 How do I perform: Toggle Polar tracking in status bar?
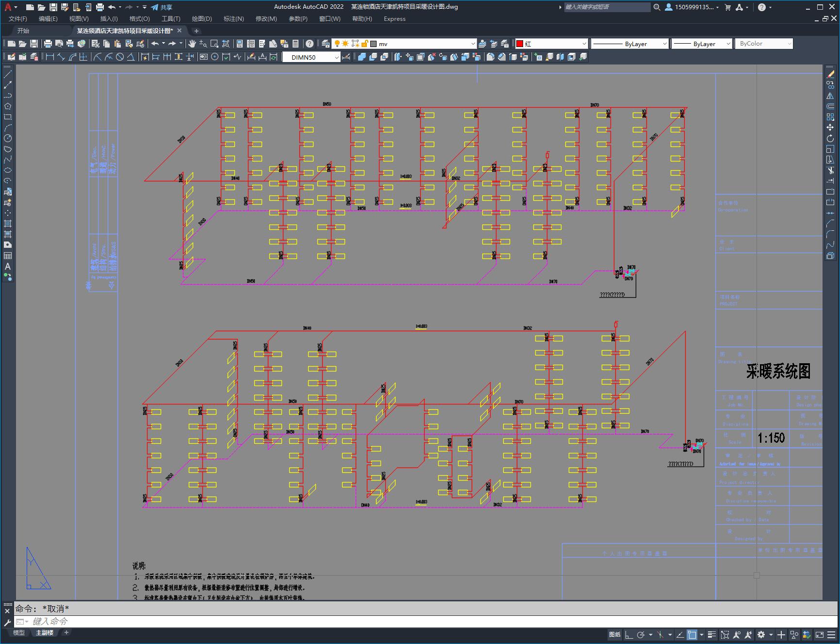click(641, 634)
